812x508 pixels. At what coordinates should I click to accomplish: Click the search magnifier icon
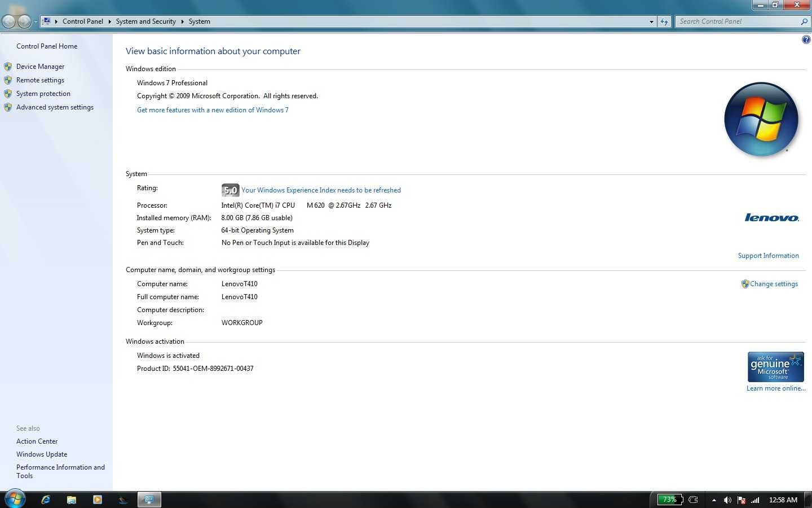804,21
